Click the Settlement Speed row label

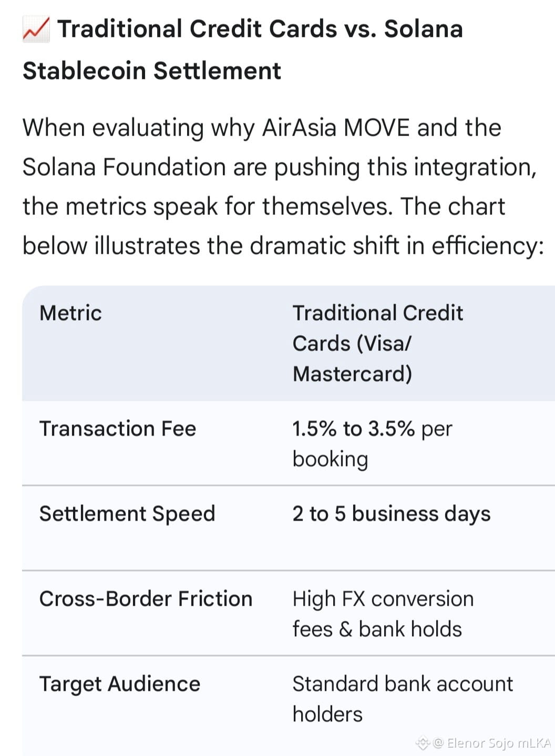click(127, 514)
